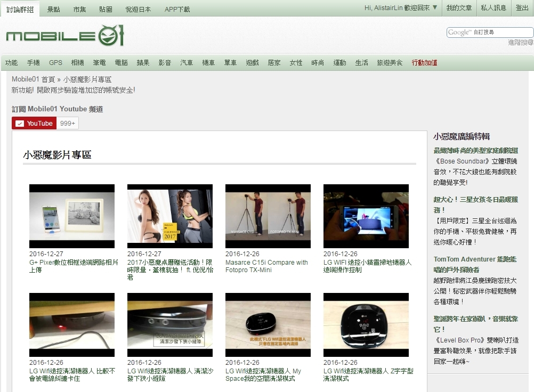Select 功能 in the category menu

12,63
